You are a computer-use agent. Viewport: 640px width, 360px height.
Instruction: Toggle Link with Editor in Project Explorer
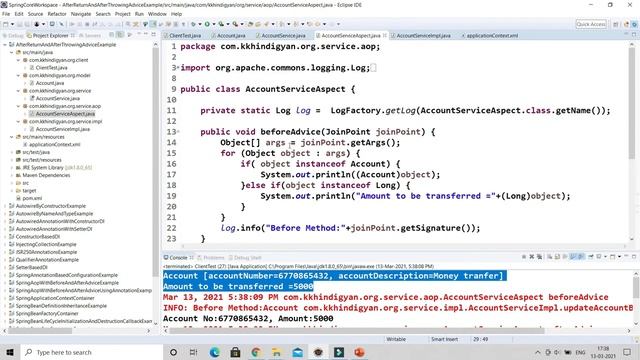[120, 35]
